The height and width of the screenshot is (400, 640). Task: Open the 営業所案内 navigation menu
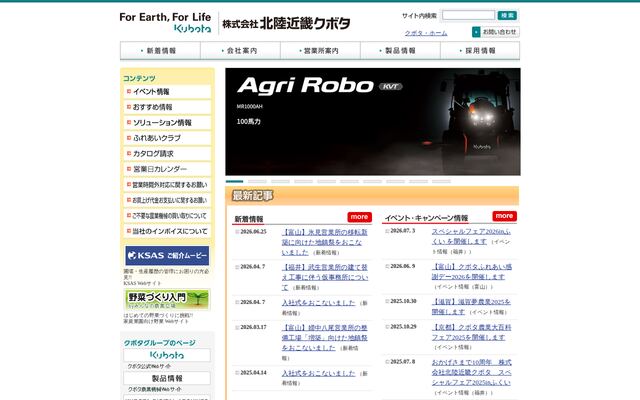(320, 51)
